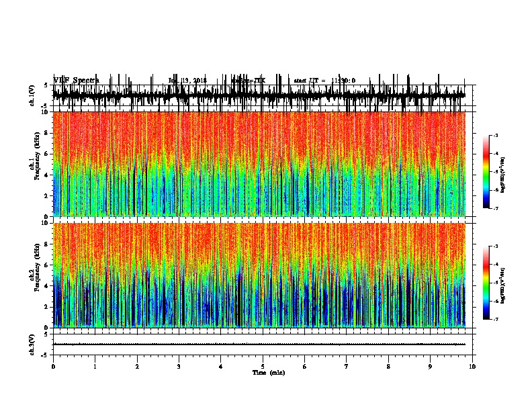Click the ch.1 spectrogram panel
This screenshot has width=532, height=411.
click(x=259, y=164)
